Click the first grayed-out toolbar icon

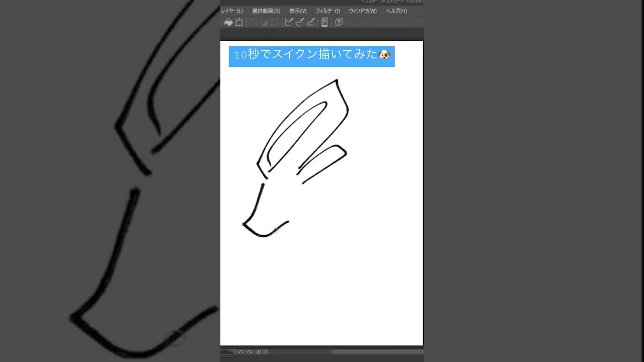coord(254,22)
